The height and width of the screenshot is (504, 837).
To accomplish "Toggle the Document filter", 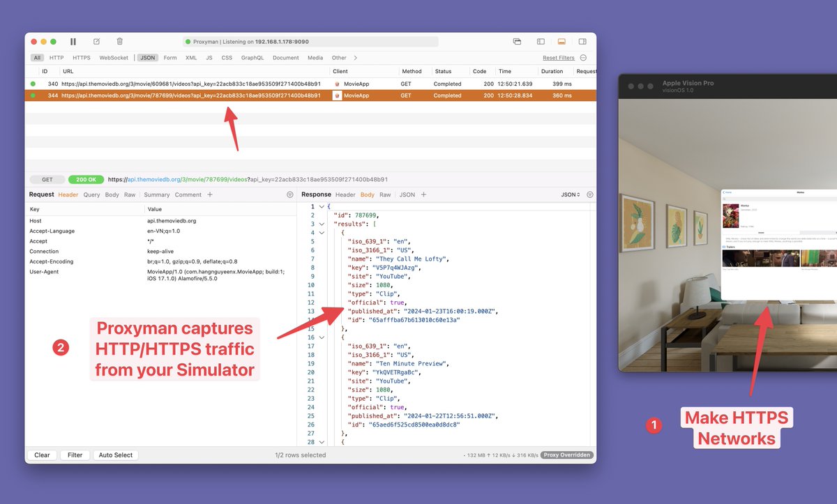I will coord(286,58).
